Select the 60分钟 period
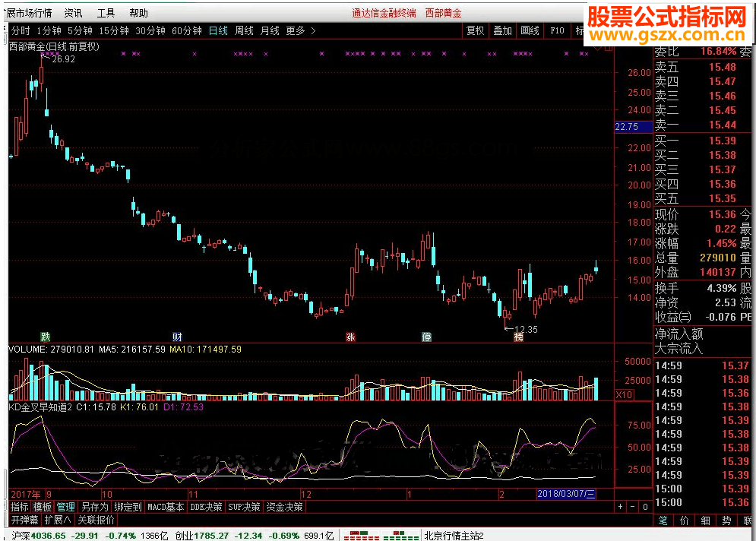This screenshot has width=756, height=541. pos(187,31)
